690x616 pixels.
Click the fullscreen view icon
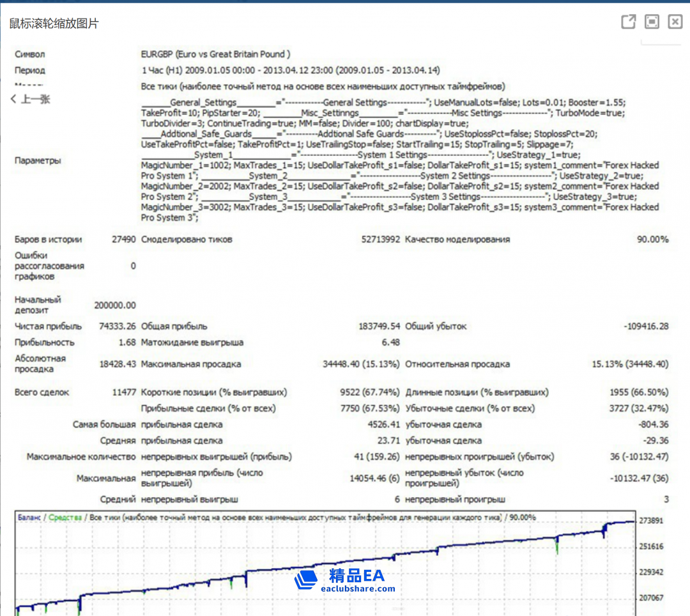coord(652,22)
